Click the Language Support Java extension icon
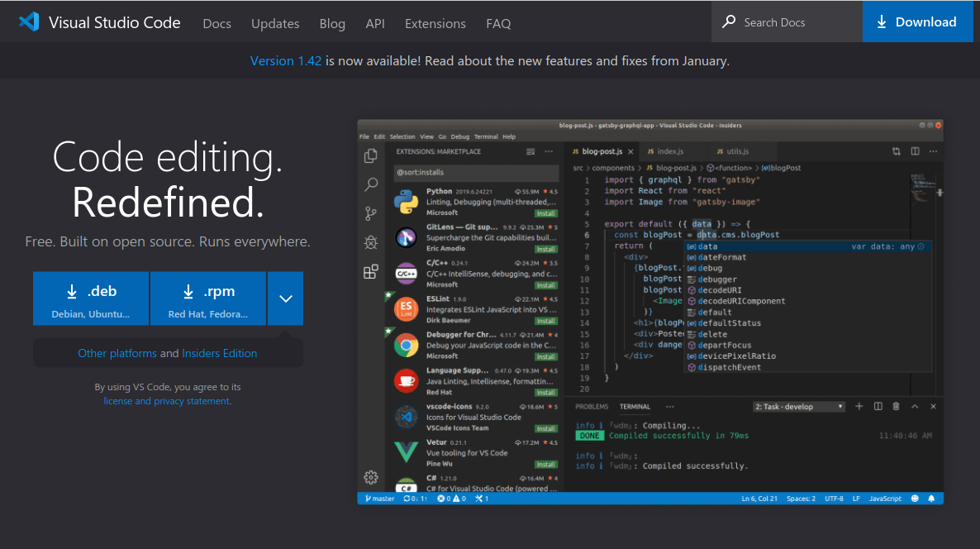Screen dimensions: 980x549 [x=407, y=381]
